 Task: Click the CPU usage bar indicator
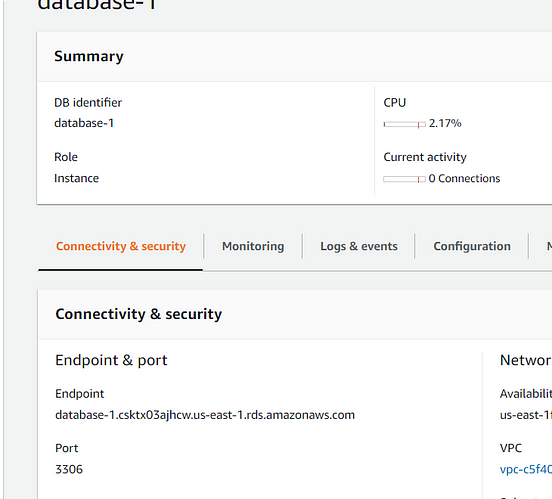click(404, 124)
